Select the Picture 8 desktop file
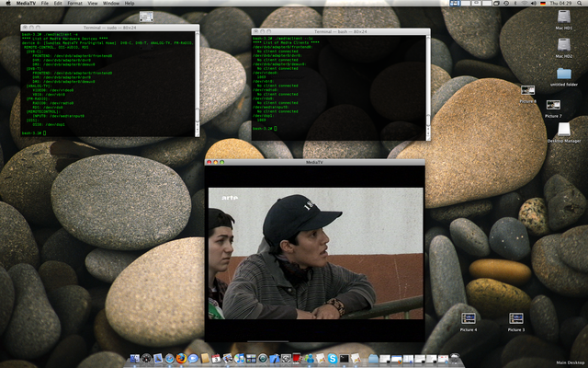This screenshot has height=368, width=588. 527,90
